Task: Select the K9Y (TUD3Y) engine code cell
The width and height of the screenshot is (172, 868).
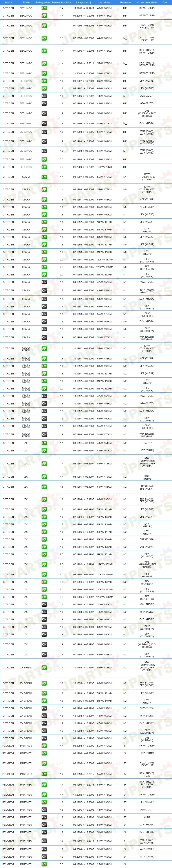Action: [147, 604]
